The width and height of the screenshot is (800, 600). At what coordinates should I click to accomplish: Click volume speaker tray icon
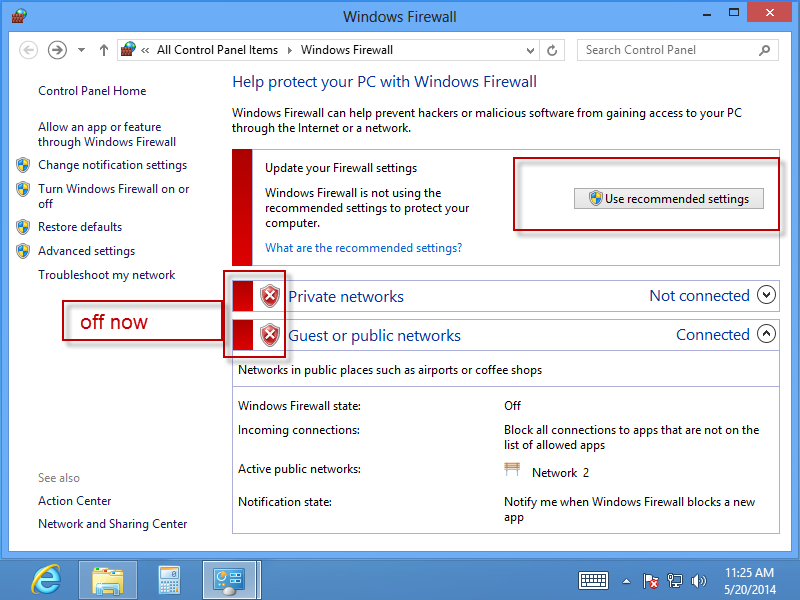coord(698,581)
